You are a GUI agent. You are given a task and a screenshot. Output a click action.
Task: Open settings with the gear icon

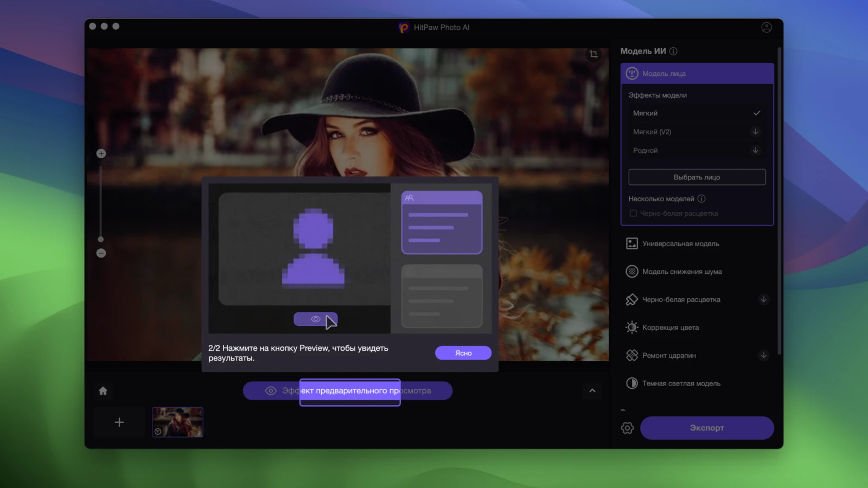coord(627,428)
